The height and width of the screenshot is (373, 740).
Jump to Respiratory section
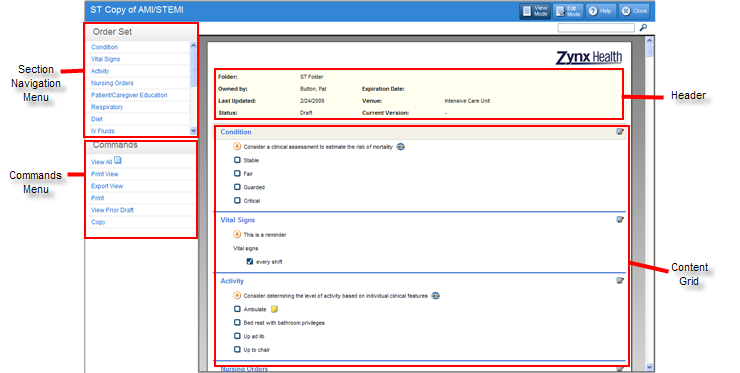click(x=107, y=107)
